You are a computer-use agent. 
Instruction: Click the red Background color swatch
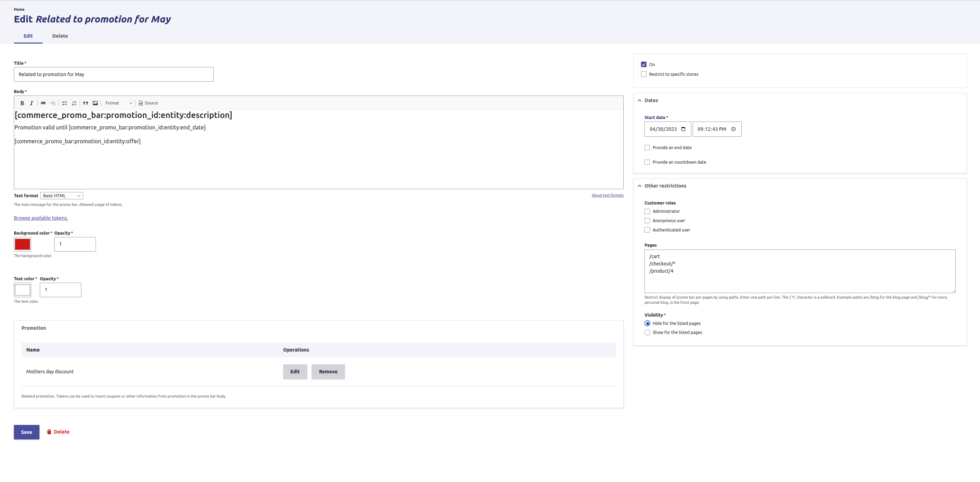(x=23, y=244)
